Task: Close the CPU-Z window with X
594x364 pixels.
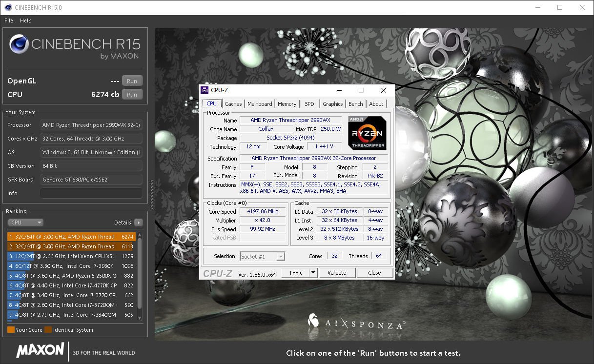Action: click(x=384, y=90)
